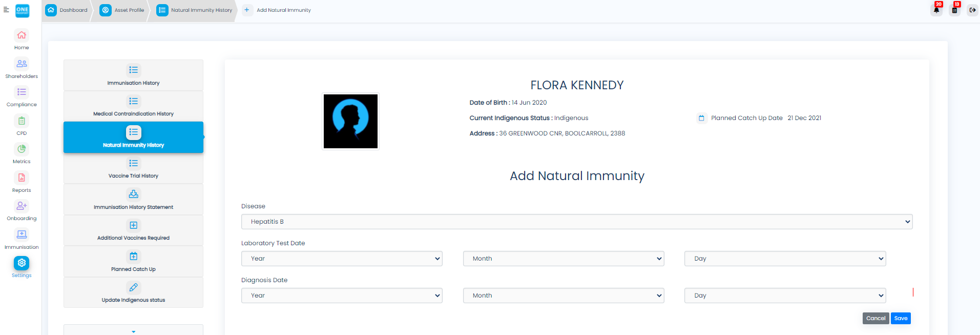Click the Asset Profile breadcrumb icon
Screen dimensions: 980x335
(x=106, y=10)
